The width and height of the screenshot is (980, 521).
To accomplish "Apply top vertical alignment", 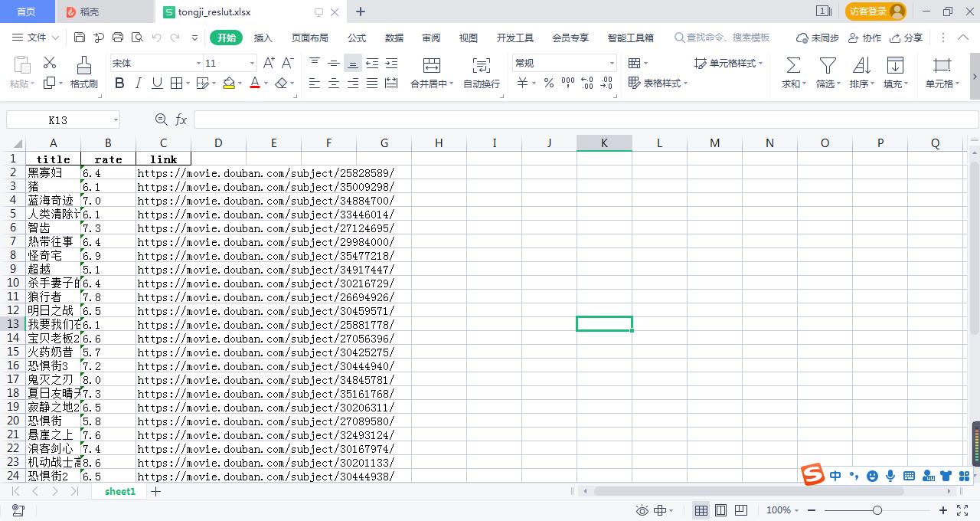I will [x=315, y=63].
